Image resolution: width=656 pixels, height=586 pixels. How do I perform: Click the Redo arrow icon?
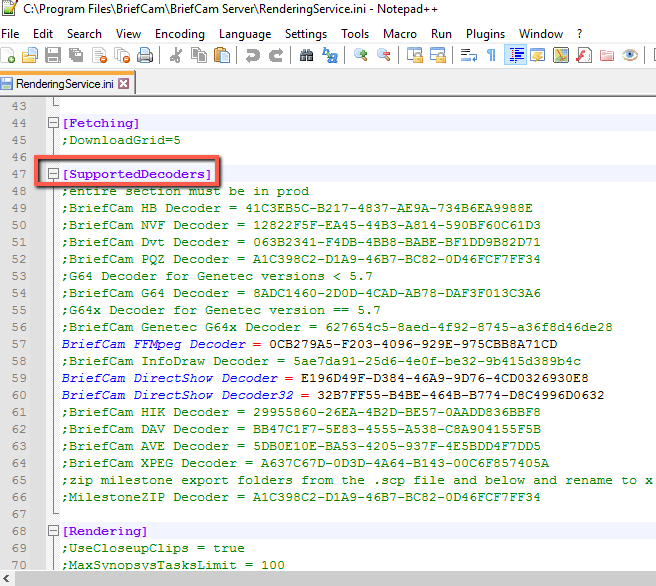[x=276, y=55]
